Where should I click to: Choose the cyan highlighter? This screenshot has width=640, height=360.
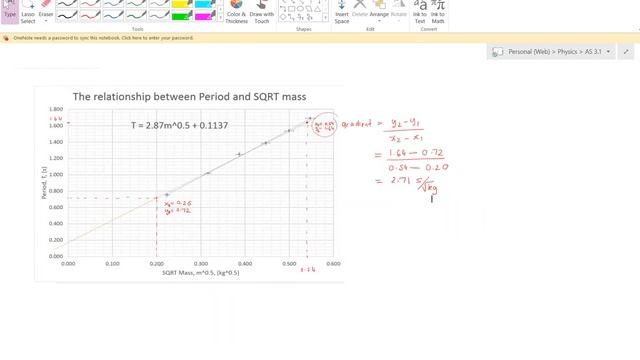[205, 4]
